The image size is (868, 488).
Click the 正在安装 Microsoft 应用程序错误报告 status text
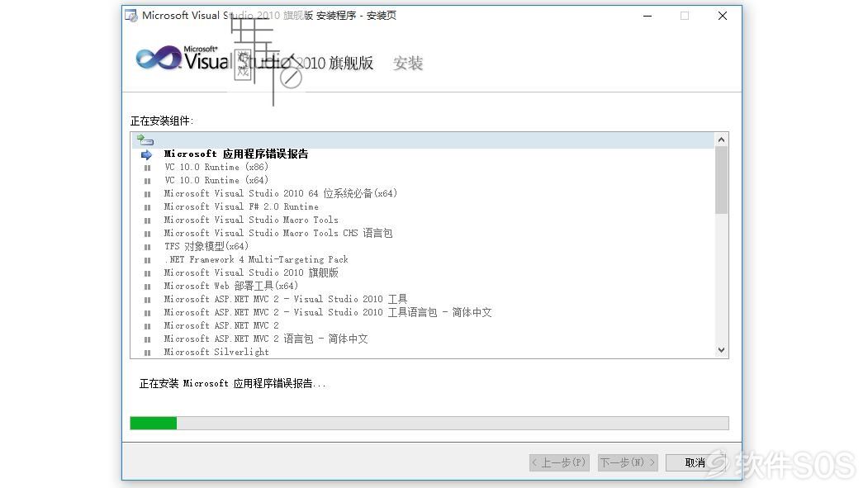coord(233,383)
